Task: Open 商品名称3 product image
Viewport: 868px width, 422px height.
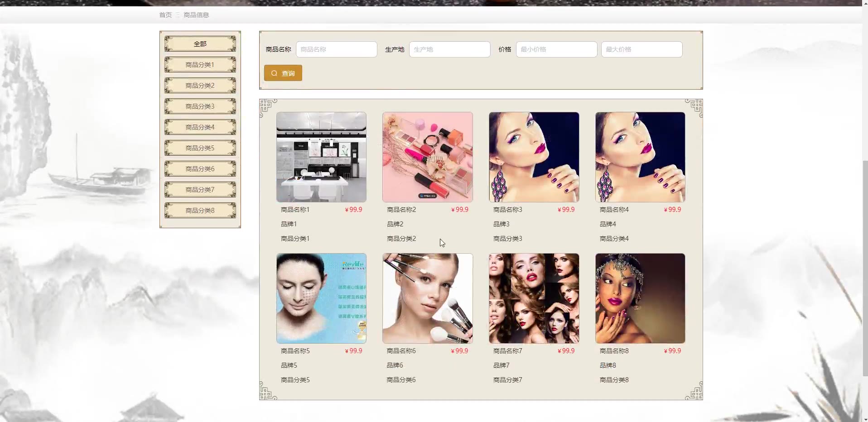Action: pos(534,157)
